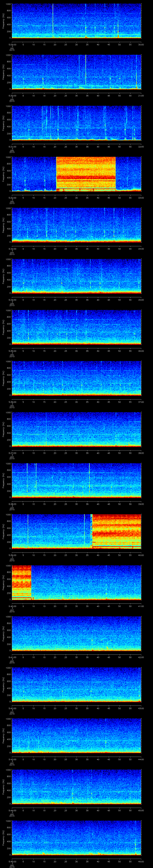Image resolution: width=153 pixels, height=868 pixels.
Task: Click the 5:35:00 start time label
Action: pos(12,351)
